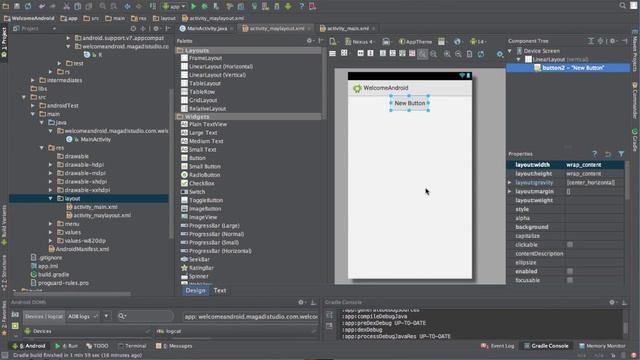This screenshot has width=640, height=360.
Task: Toggle the clickable property checkbox
Action: click(x=570, y=245)
